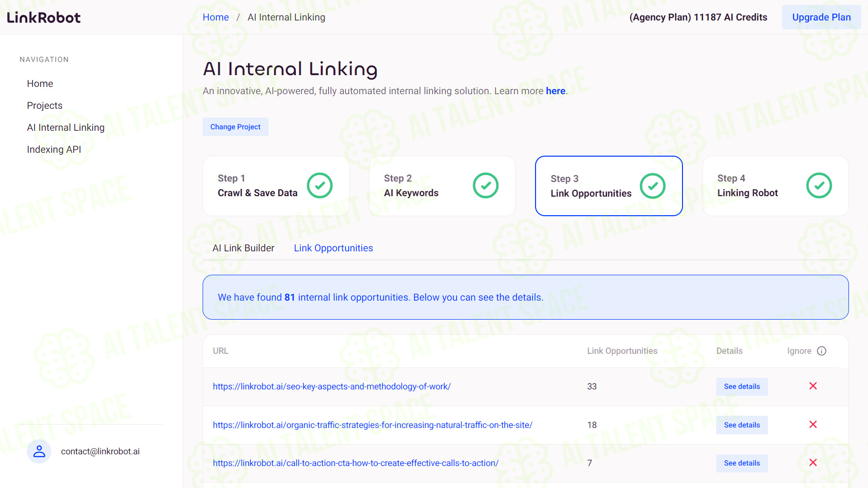
Task: Click the contact@linkrobot.ai account email
Action: [100, 451]
